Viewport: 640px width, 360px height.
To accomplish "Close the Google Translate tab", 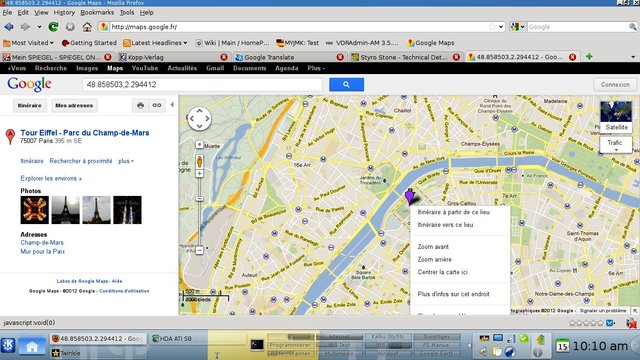I will [x=340, y=57].
